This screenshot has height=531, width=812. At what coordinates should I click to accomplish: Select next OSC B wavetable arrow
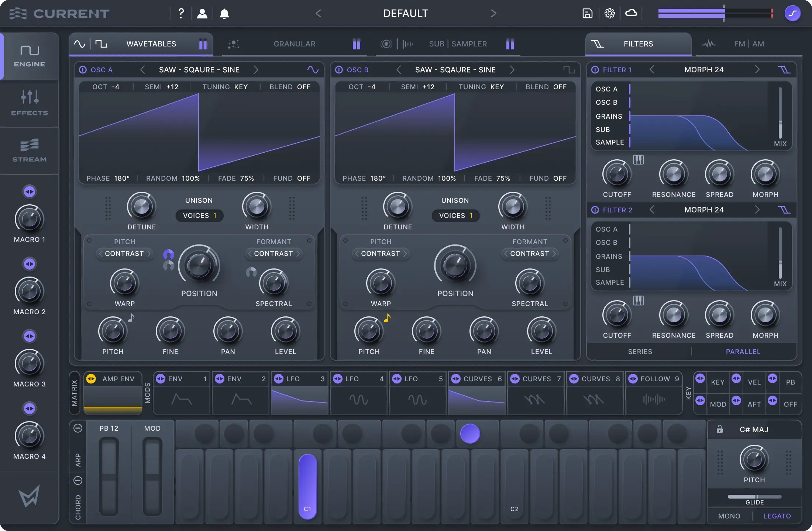pyautogui.click(x=512, y=70)
